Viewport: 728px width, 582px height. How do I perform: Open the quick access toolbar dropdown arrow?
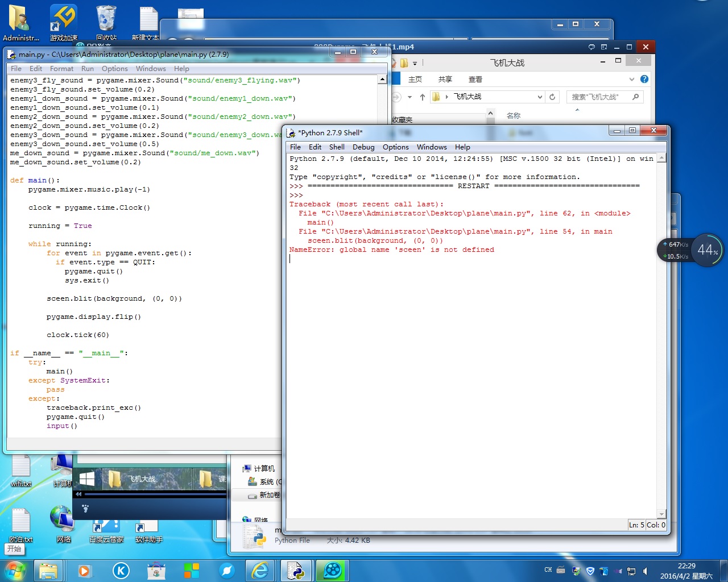(415, 63)
